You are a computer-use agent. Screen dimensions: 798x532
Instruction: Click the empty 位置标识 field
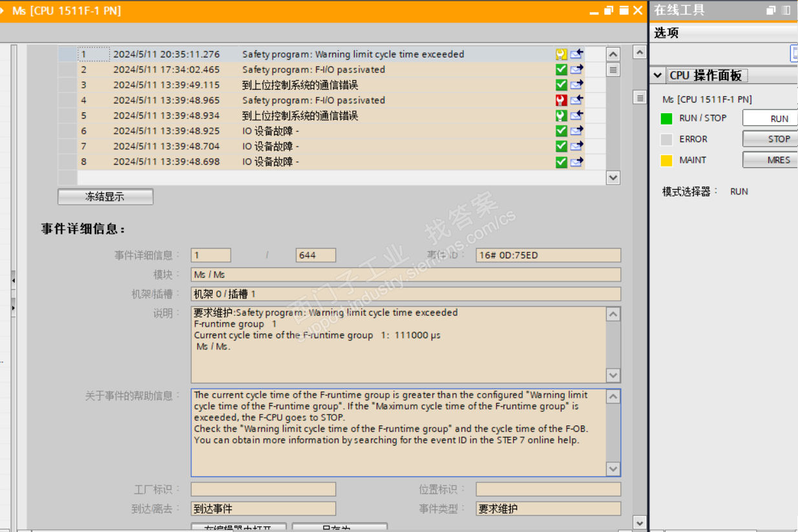[x=548, y=489]
